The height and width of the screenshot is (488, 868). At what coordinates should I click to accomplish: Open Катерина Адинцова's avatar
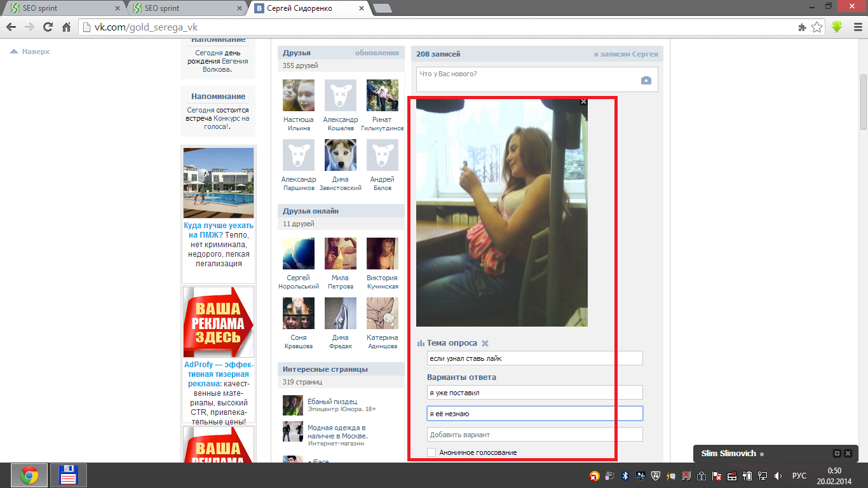(x=383, y=313)
